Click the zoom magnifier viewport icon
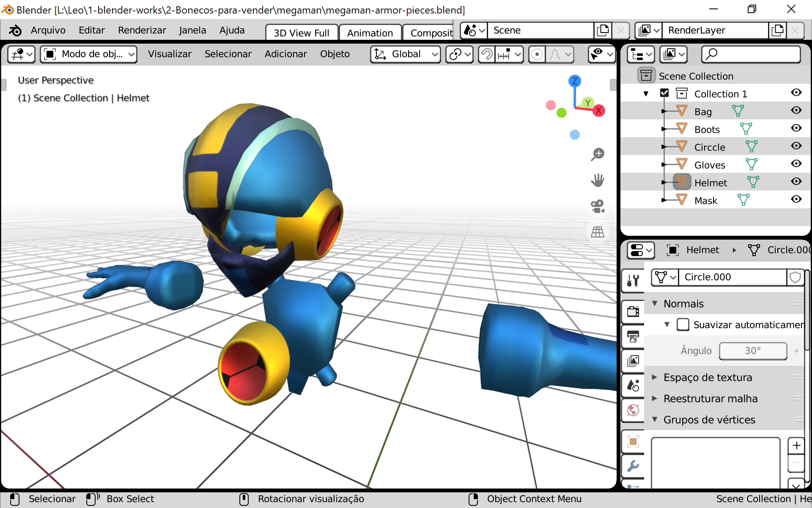The height and width of the screenshot is (508, 812). click(x=598, y=154)
